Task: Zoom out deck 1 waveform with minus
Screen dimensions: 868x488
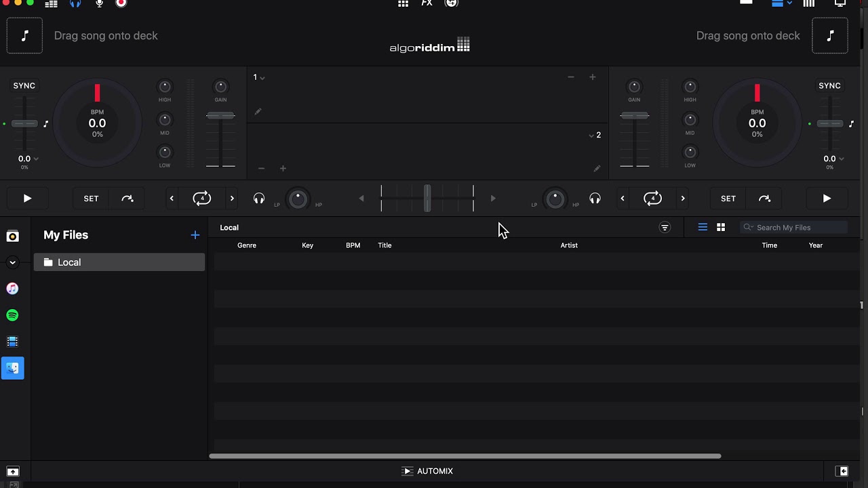Action: 571,77
